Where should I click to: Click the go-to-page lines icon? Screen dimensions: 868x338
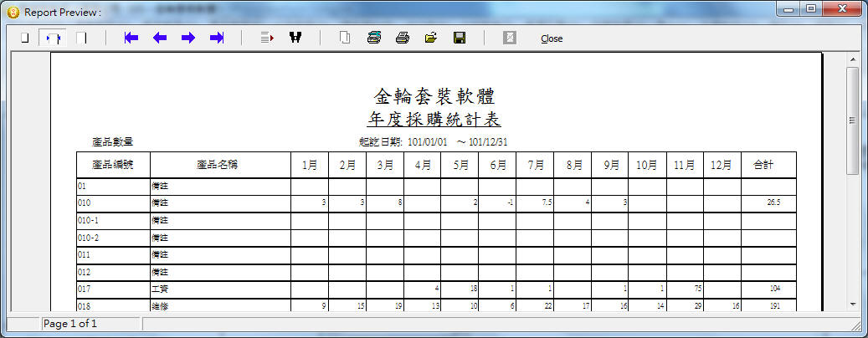coord(267,38)
